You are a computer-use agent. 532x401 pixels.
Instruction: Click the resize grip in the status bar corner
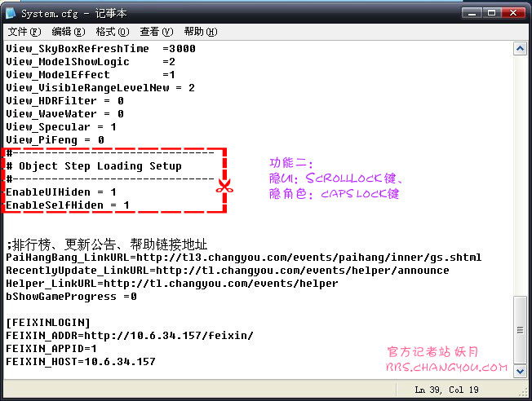point(524,393)
